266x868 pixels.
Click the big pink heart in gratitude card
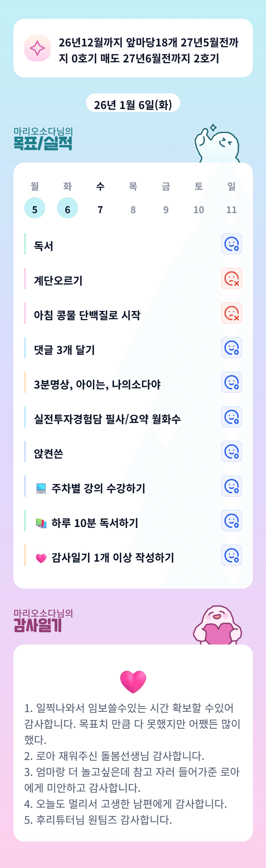pyautogui.click(x=133, y=681)
